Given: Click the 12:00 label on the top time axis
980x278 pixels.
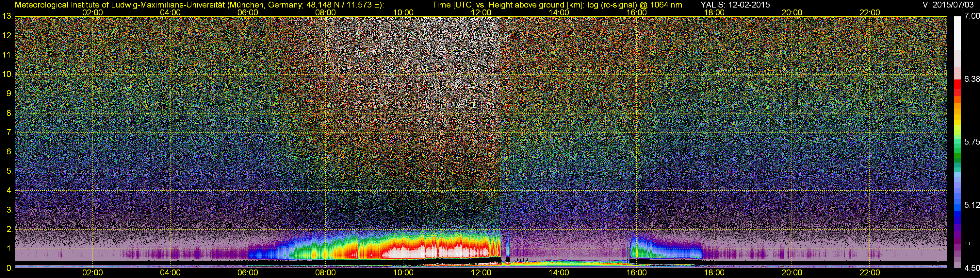Looking at the screenshot, I should pos(481,12).
